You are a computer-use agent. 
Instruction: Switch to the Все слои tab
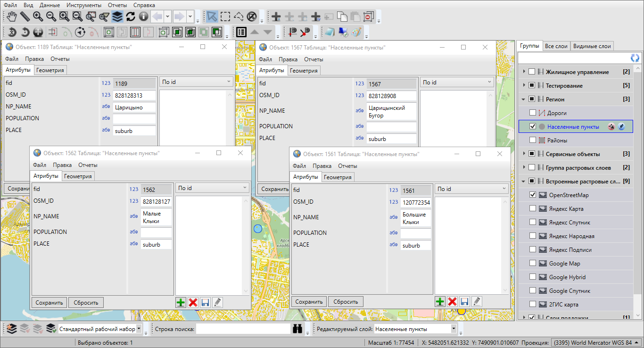click(x=556, y=46)
